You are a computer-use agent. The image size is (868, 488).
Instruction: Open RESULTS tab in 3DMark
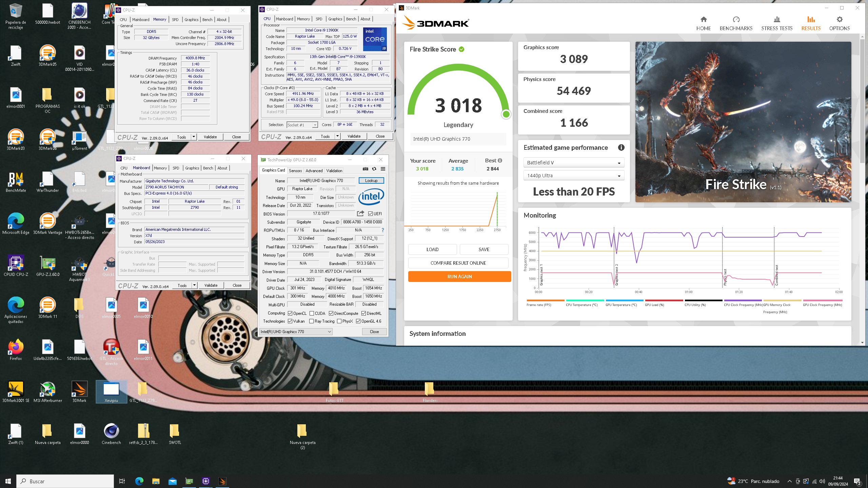(811, 23)
